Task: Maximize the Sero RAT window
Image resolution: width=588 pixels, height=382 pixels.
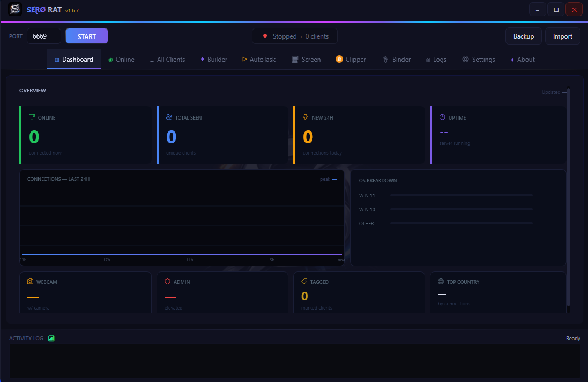Action: pos(556,9)
